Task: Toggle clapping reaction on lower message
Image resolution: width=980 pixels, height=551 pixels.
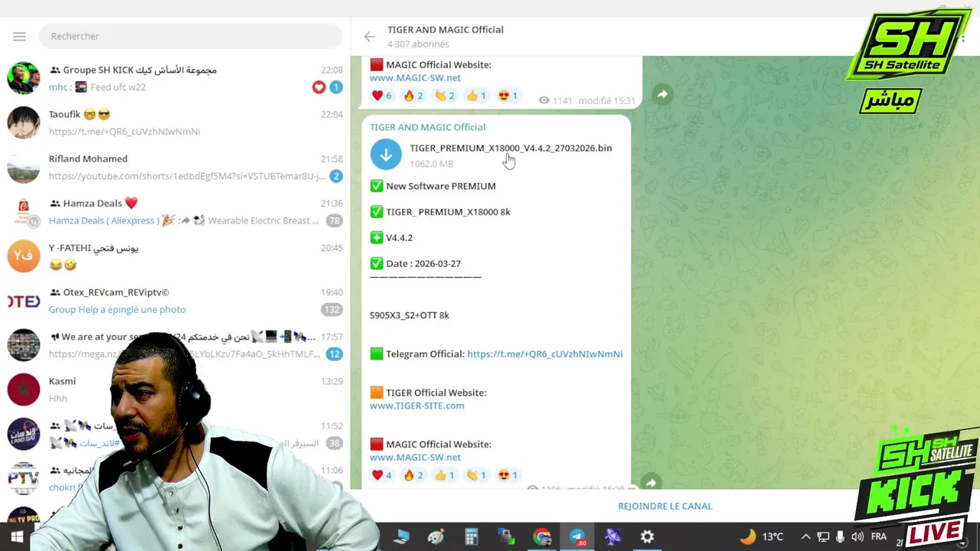Action: (x=476, y=475)
